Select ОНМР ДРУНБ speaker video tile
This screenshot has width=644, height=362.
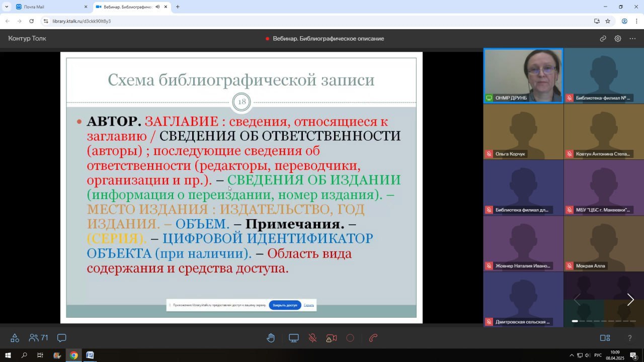coord(523,76)
